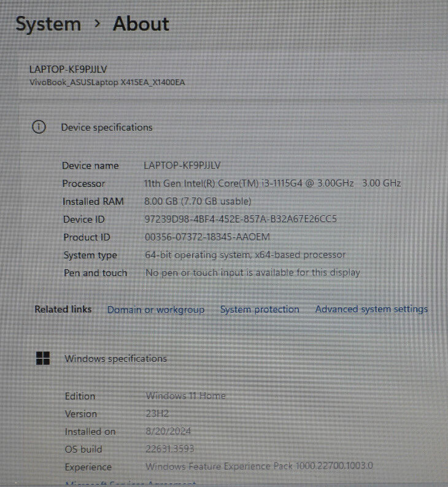Click the Pen and touch label
The height and width of the screenshot is (487, 448).
pyautogui.click(x=95, y=273)
